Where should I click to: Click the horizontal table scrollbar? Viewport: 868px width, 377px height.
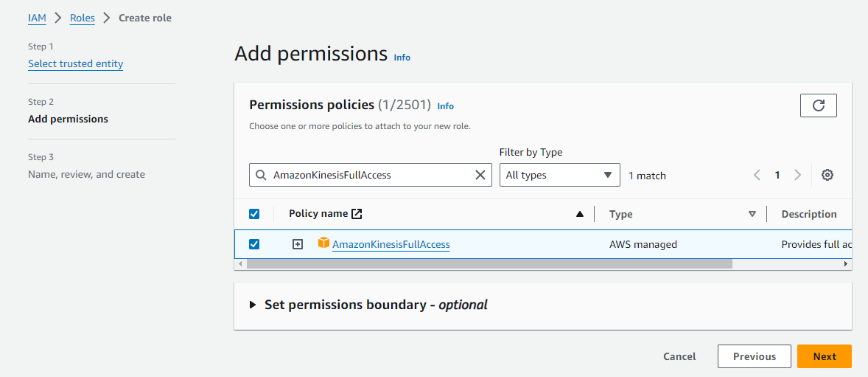click(486, 263)
